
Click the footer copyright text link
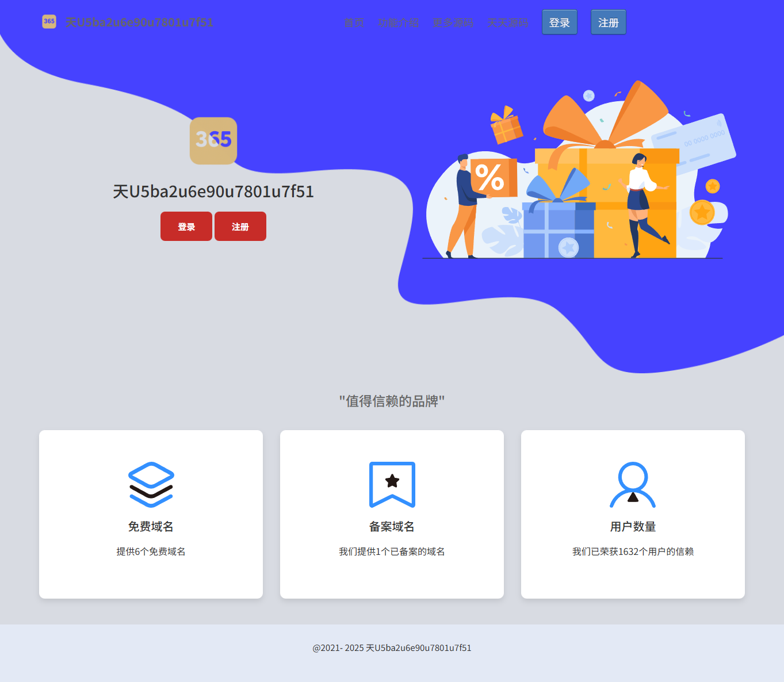click(392, 647)
